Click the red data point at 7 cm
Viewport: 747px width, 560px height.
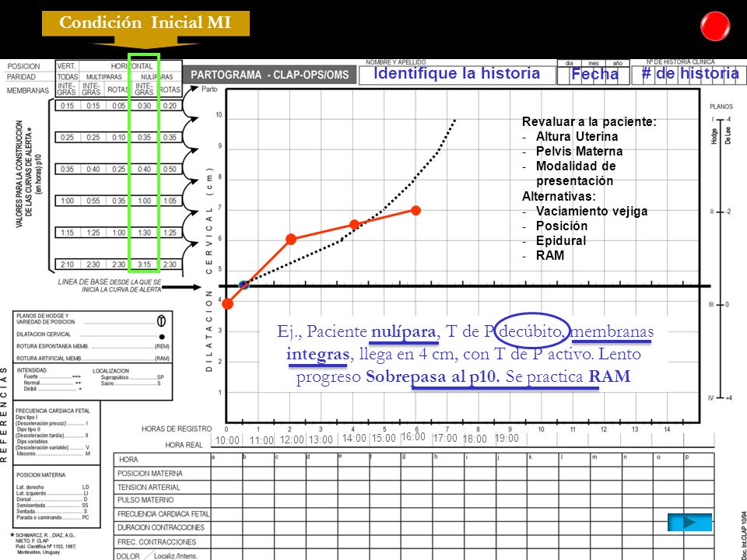pos(416,210)
